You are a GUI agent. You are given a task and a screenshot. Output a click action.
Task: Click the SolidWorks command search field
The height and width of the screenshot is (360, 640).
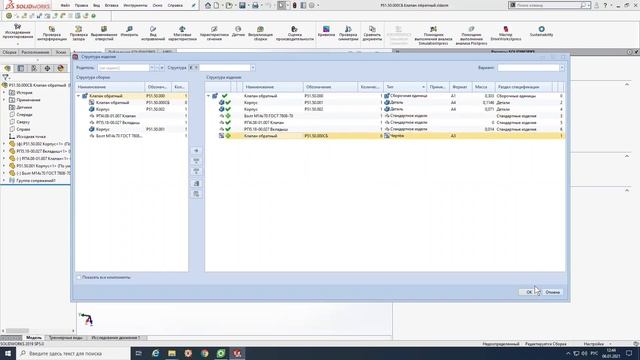(548, 5)
